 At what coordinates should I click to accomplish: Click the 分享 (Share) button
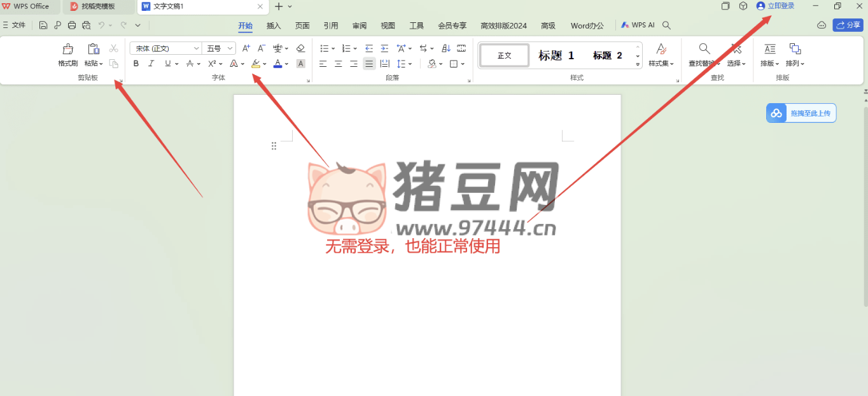coord(848,25)
